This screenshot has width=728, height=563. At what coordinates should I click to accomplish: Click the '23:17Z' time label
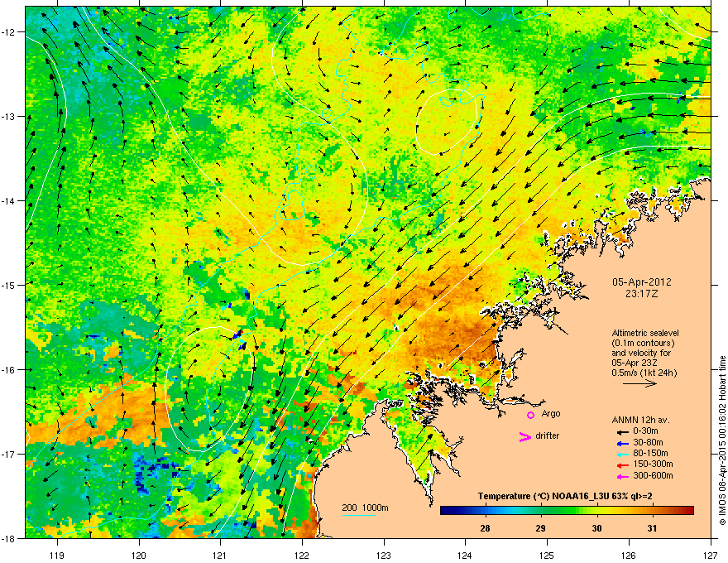[642, 294]
